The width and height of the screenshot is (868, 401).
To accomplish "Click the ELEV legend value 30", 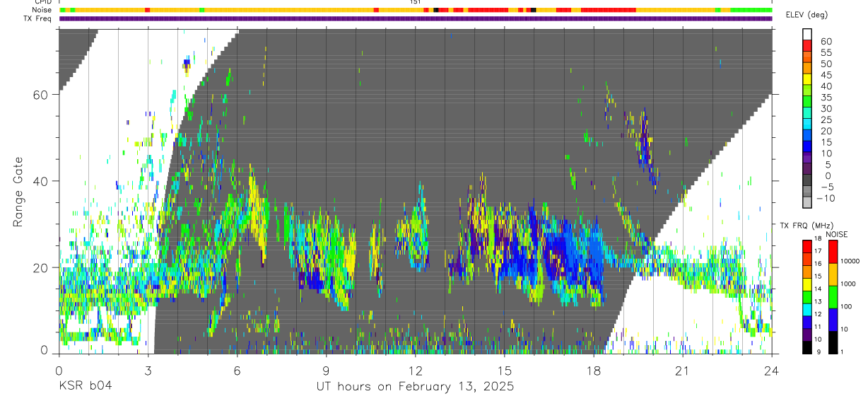I will [826, 108].
